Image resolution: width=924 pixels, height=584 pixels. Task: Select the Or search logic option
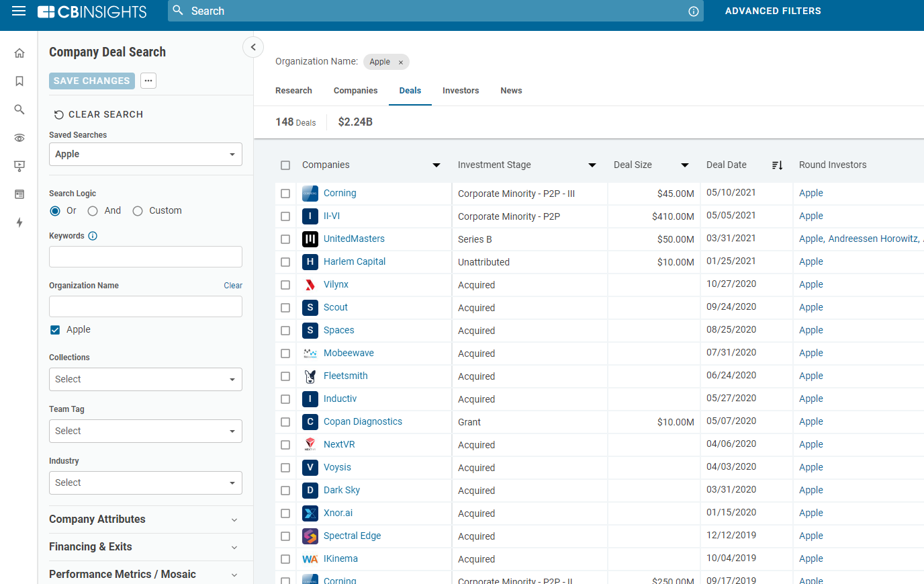point(55,211)
